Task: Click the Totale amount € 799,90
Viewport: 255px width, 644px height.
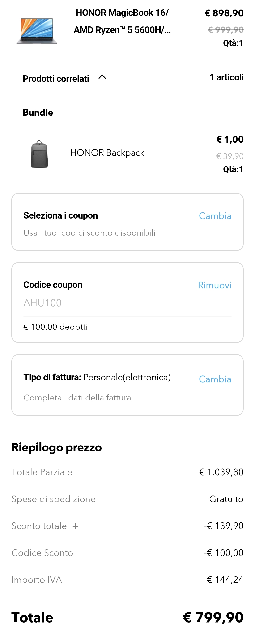Action: pos(213,617)
